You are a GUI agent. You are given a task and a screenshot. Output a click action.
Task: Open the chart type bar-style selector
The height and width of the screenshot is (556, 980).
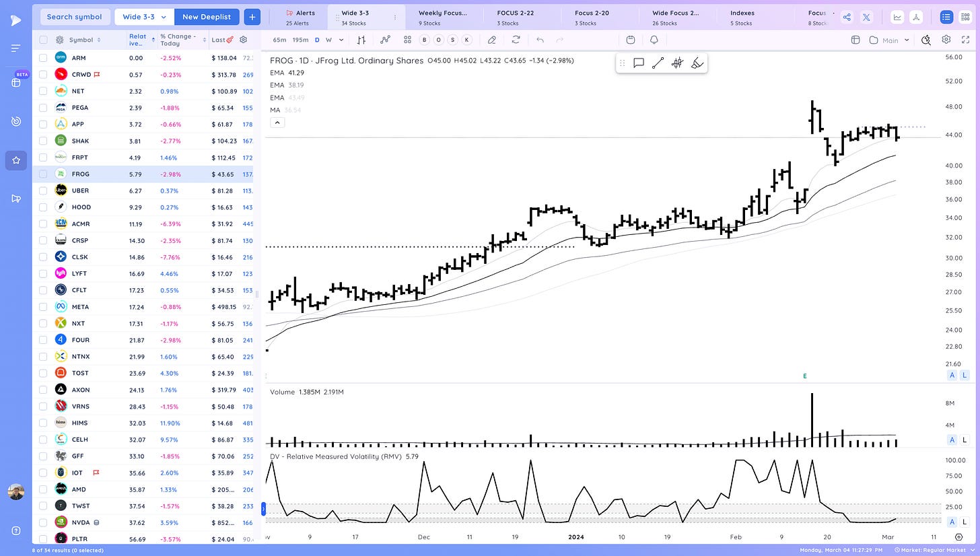coord(361,40)
